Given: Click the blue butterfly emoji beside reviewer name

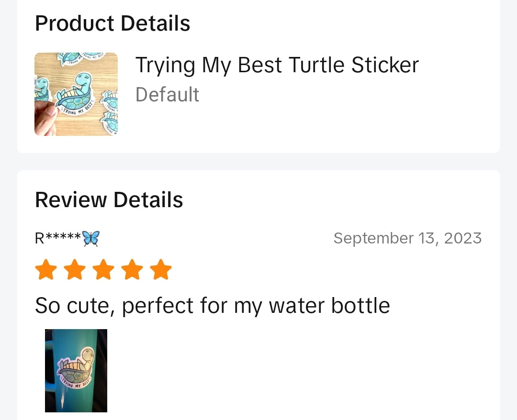Looking at the screenshot, I should point(91,238).
